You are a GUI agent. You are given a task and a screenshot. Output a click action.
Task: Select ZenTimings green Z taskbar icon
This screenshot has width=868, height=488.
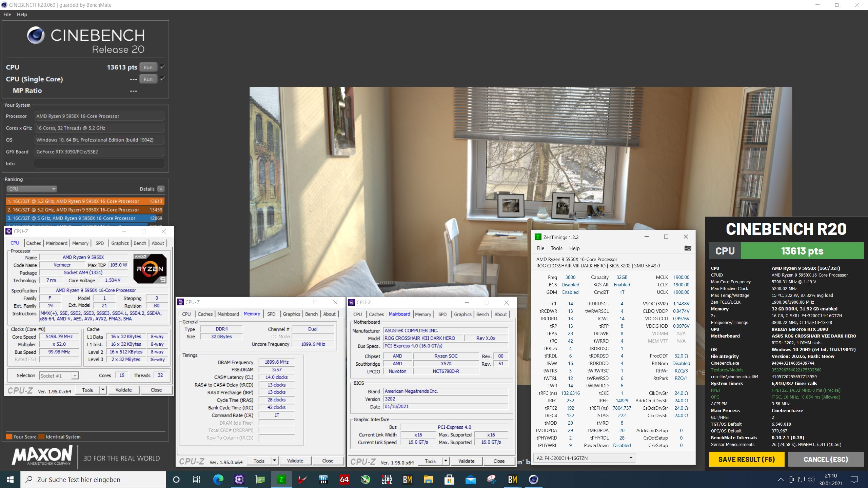point(281,480)
